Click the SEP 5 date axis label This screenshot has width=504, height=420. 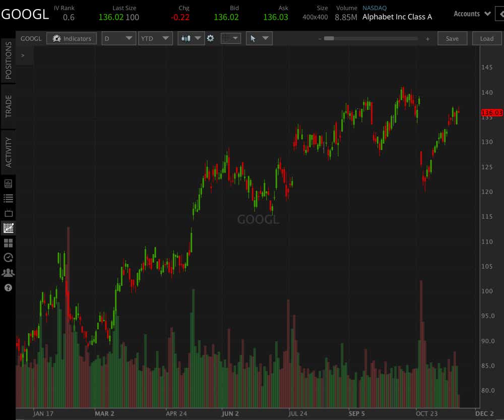pos(356,413)
